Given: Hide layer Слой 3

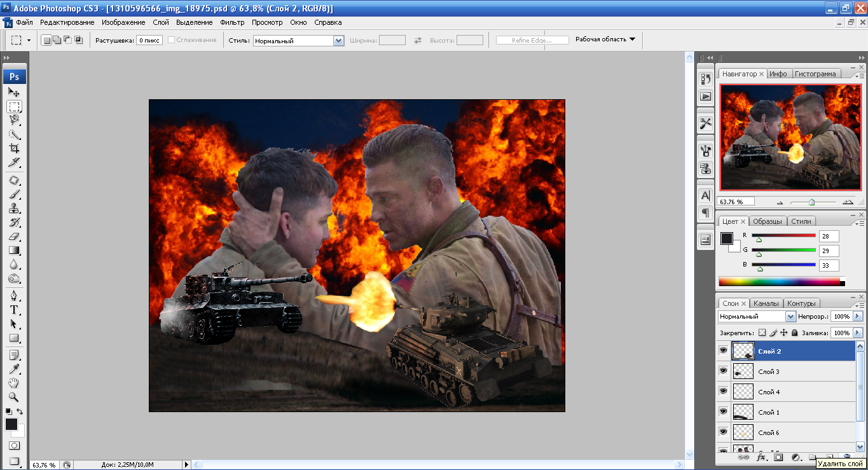Looking at the screenshot, I should click(x=723, y=371).
